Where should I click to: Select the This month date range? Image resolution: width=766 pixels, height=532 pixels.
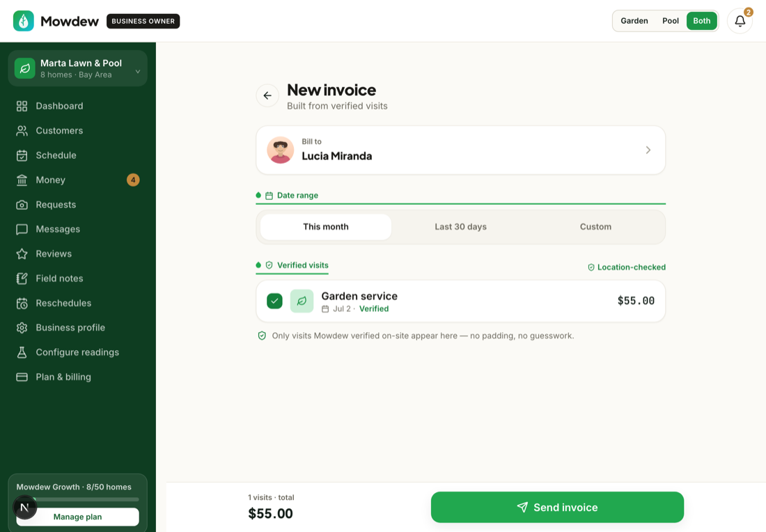(326, 227)
